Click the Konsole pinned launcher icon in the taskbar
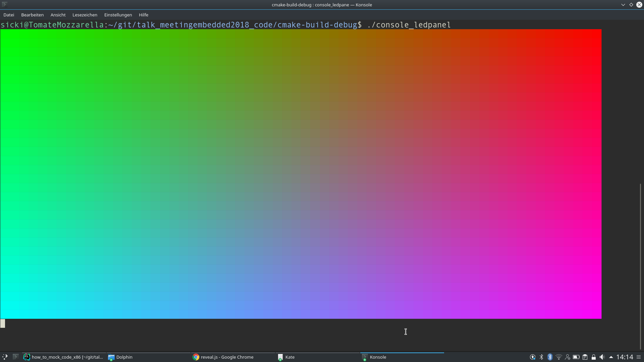Viewport: 644px width, 362px height. (x=15, y=357)
